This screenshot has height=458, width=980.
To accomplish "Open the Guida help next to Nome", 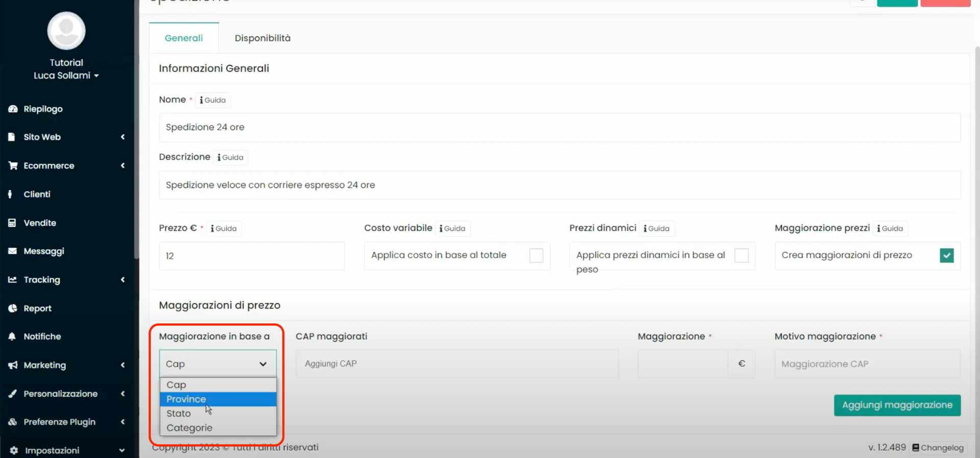I will [x=213, y=100].
